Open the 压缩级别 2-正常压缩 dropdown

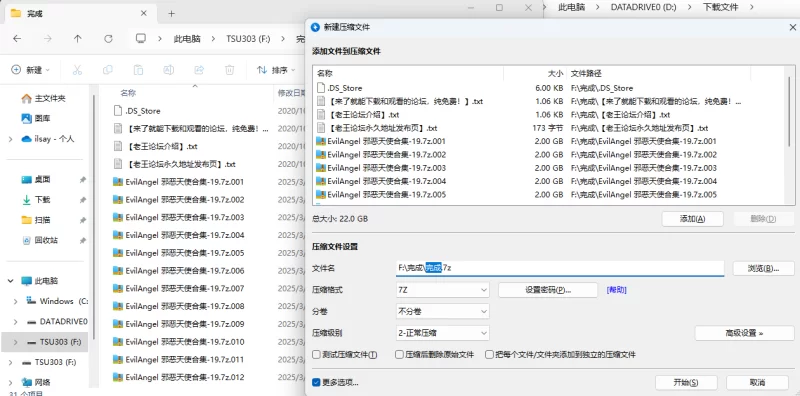[442, 333]
